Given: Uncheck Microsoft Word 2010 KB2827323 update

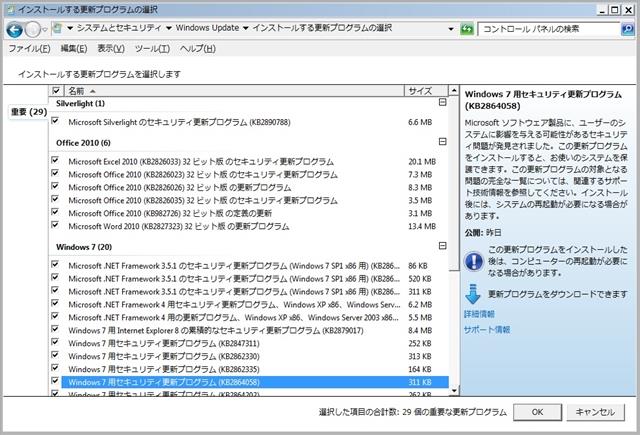Looking at the screenshot, I should click(x=55, y=225).
